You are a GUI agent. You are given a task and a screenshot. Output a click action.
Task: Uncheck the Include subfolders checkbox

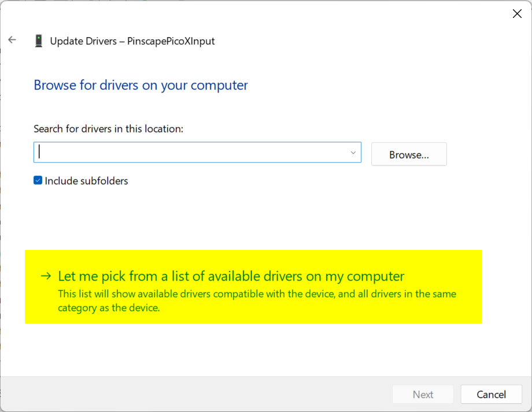(38, 181)
